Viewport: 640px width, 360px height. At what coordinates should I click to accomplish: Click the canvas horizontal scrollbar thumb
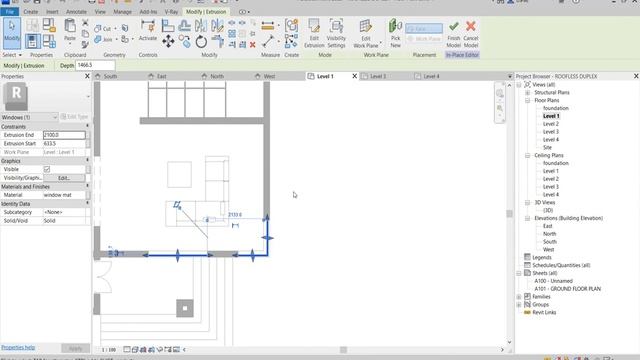coord(344,350)
